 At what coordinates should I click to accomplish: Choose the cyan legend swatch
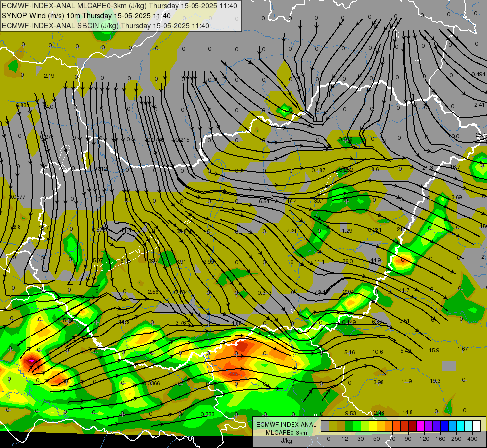pyautogui.click(x=460, y=426)
